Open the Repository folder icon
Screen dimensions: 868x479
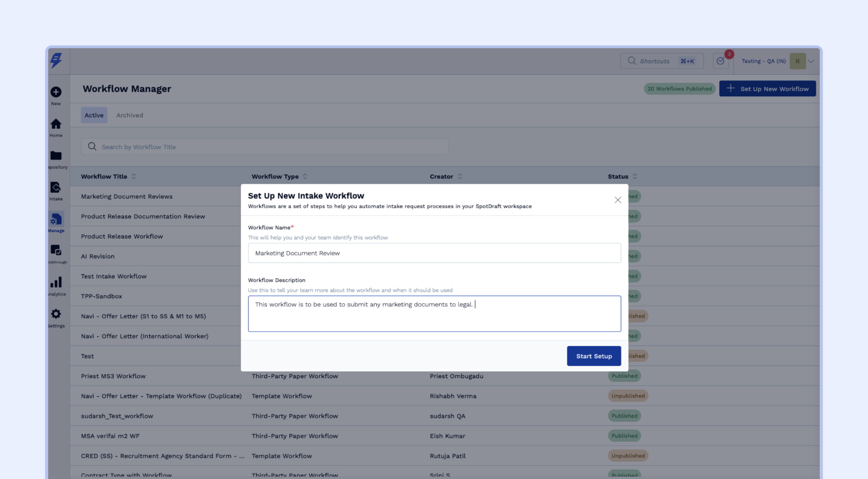(x=56, y=156)
